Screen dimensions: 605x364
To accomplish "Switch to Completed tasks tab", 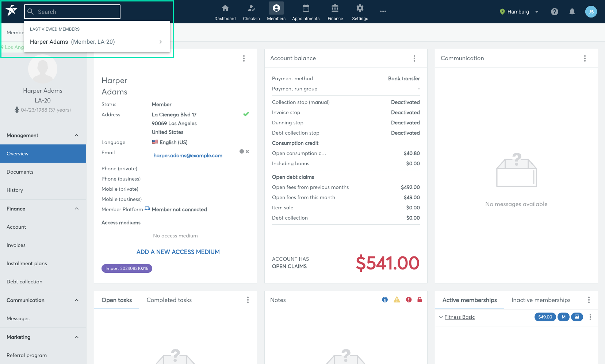I will (169, 300).
